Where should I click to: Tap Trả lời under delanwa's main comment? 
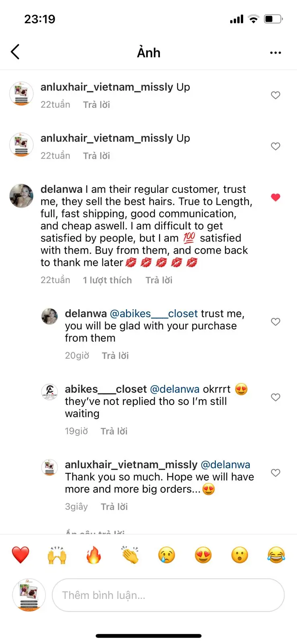pos(159,280)
